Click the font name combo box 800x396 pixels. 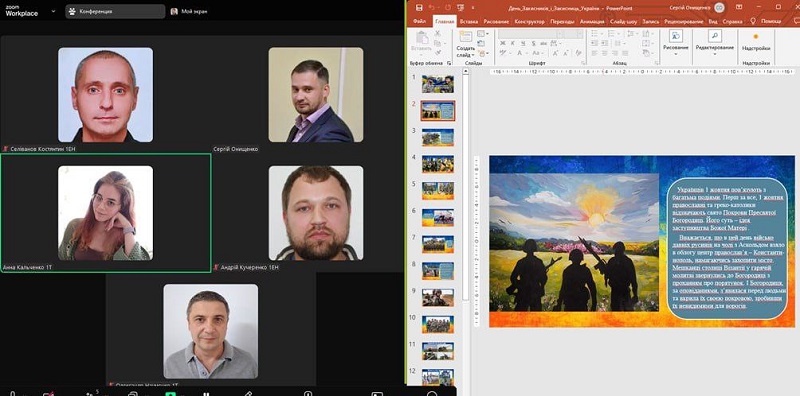click(527, 34)
